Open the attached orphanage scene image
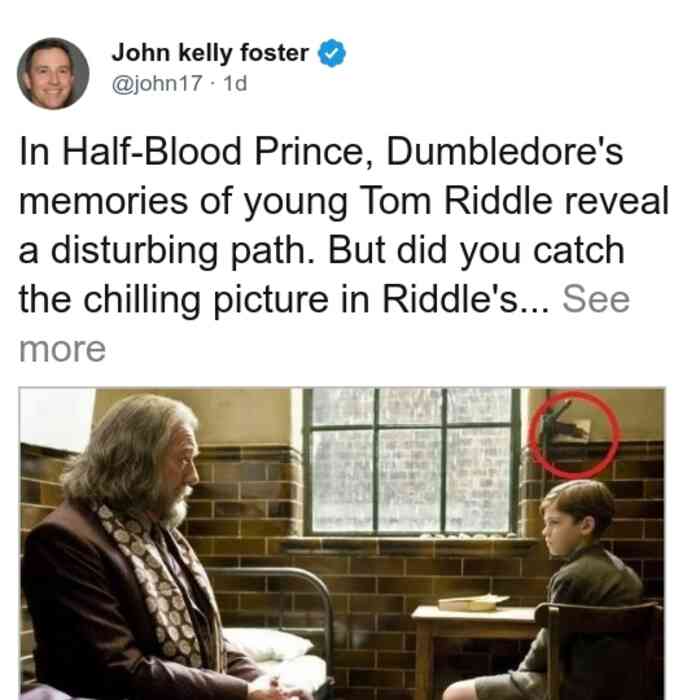Viewport: 700px width, 700px height. tap(342, 544)
